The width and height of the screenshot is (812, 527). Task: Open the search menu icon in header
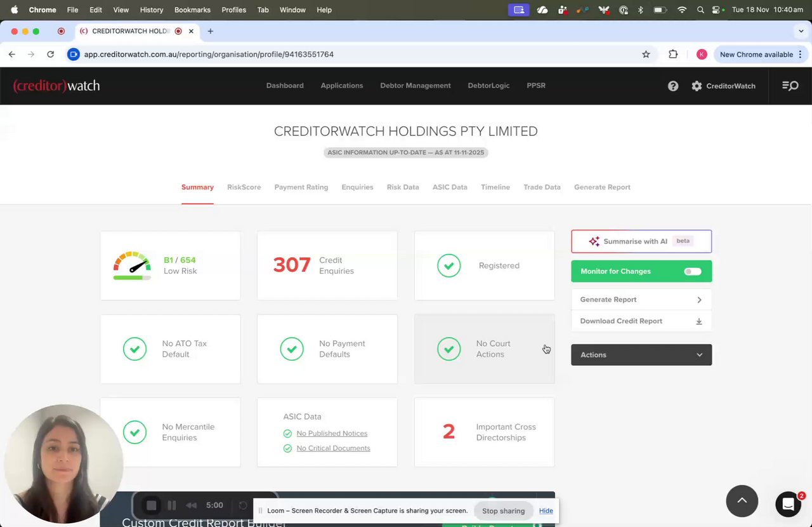790,86
